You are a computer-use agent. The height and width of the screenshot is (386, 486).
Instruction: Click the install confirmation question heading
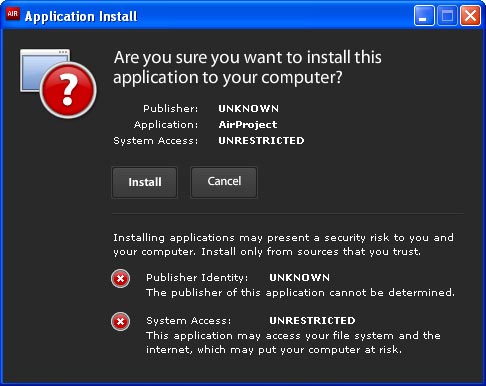pyautogui.click(x=247, y=67)
